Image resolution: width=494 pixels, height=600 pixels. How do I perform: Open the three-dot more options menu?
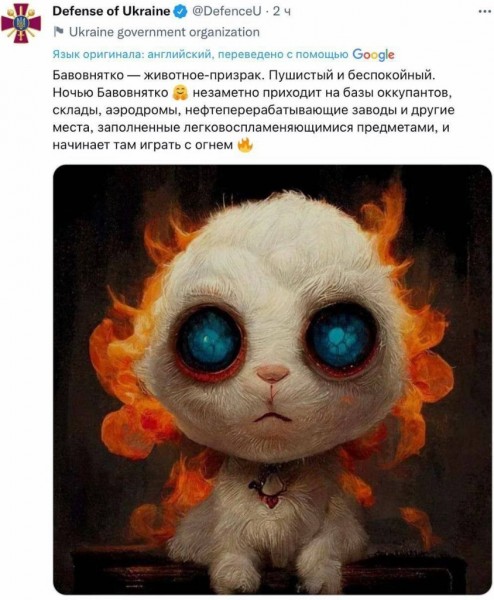click(x=485, y=11)
